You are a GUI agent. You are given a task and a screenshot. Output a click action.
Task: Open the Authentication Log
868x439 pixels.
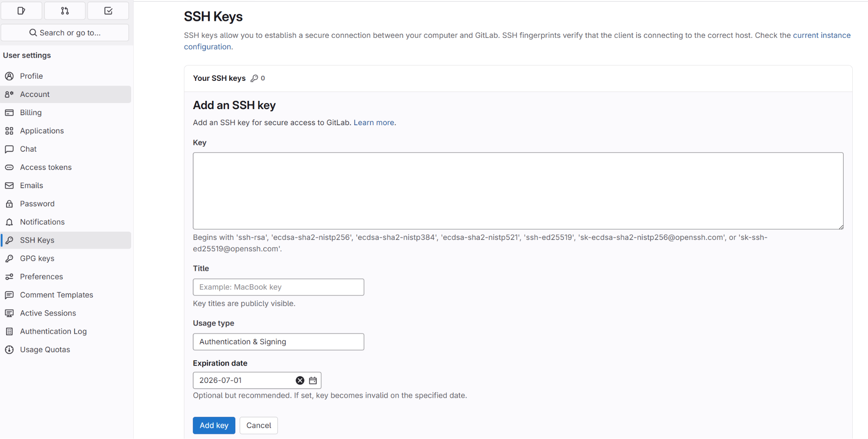66,332
